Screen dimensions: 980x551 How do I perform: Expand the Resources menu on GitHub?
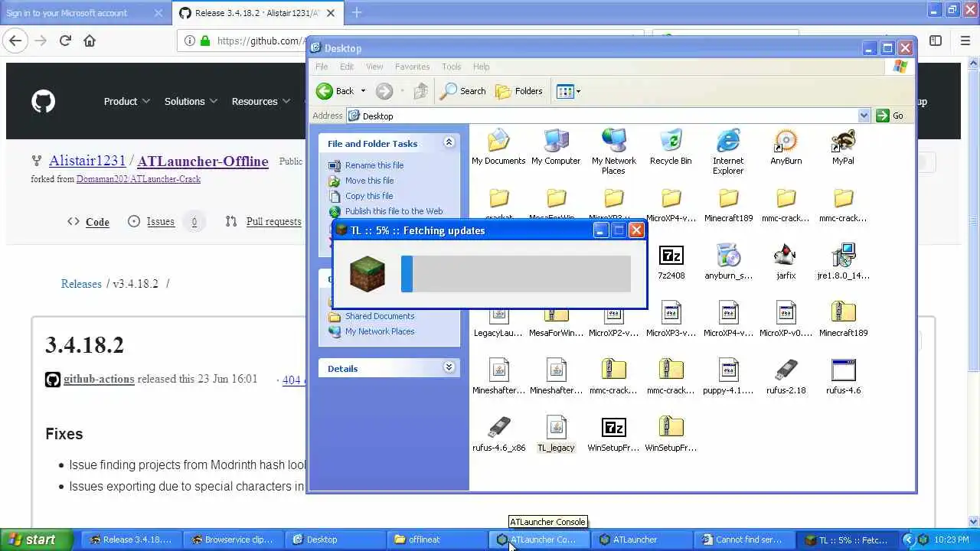(261, 101)
